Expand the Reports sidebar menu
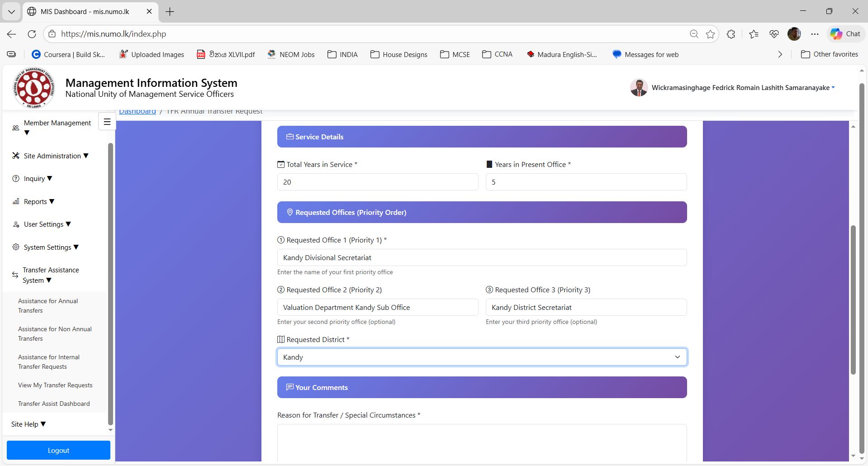868x466 pixels. tap(38, 202)
